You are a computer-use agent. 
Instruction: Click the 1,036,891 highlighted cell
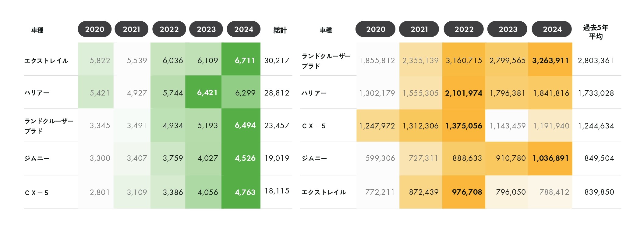tap(550, 158)
